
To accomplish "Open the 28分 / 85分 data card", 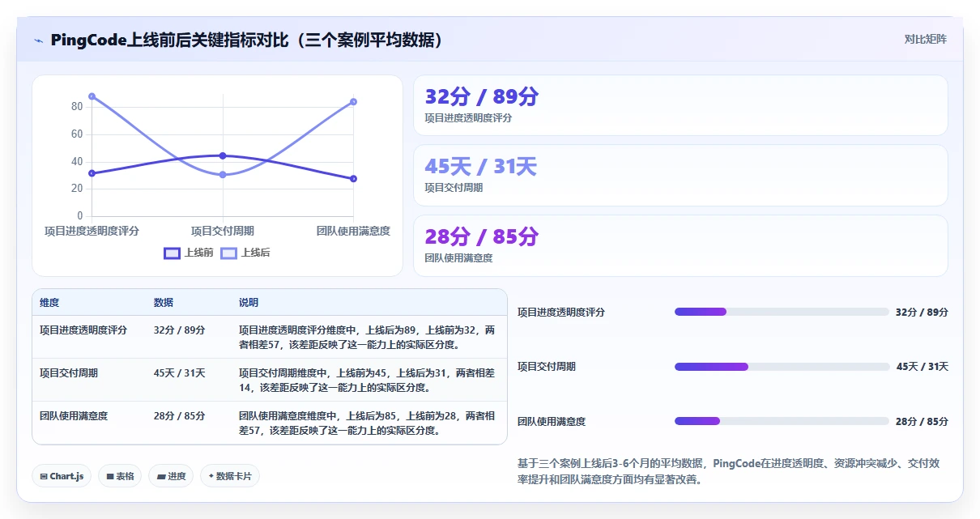I will (x=680, y=245).
